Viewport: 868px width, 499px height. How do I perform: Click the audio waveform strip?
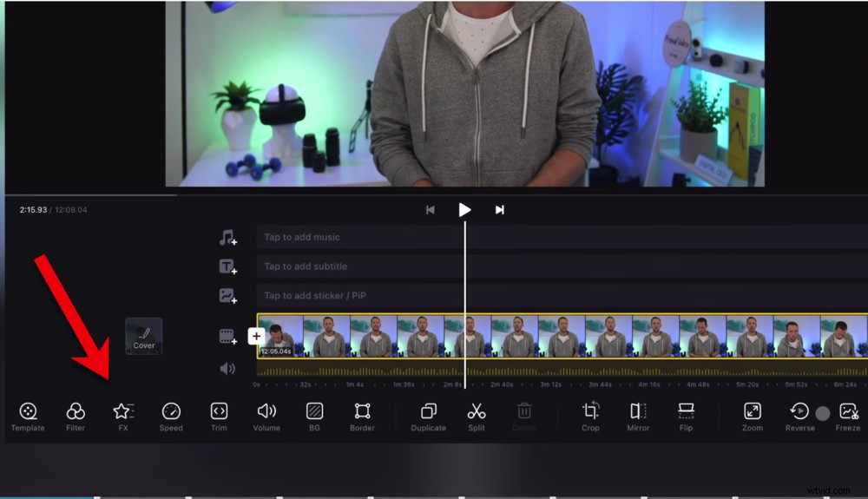(562, 370)
